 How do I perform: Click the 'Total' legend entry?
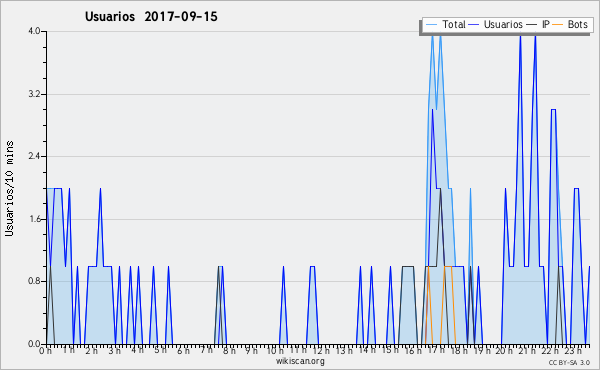click(454, 24)
